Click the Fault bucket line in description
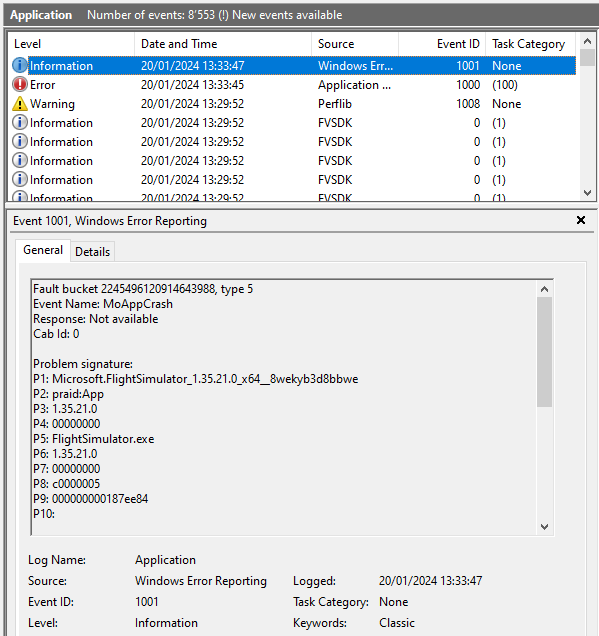The image size is (599, 636). pyautogui.click(x=143, y=289)
